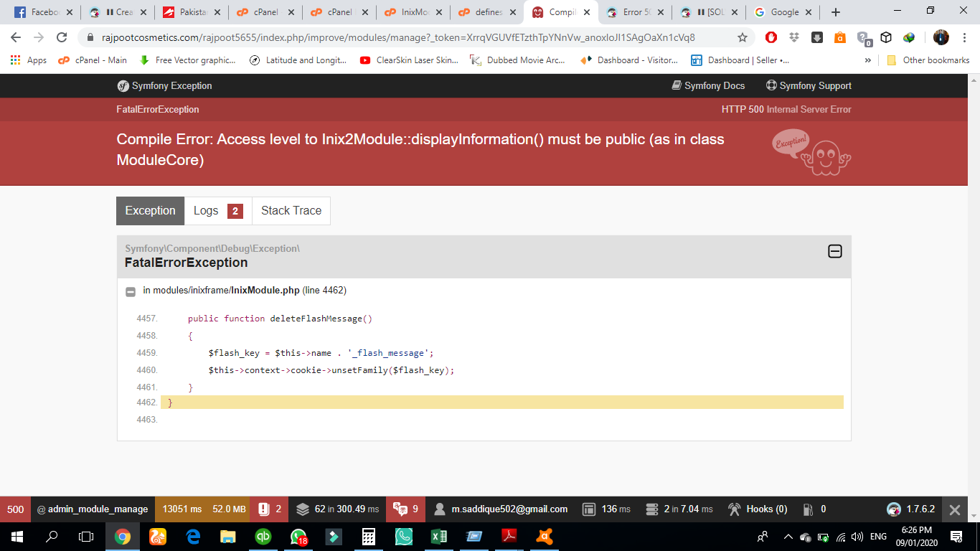Open the orange shopping bag extension
The height and width of the screenshot is (551, 980).
tap(840, 37)
